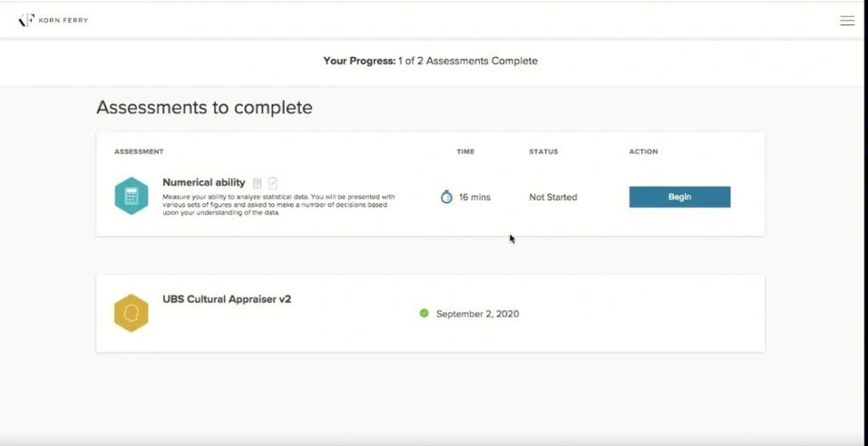This screenshot has width=868, height=446.
Task: Click the 16 mins time value
Action: 475,197
